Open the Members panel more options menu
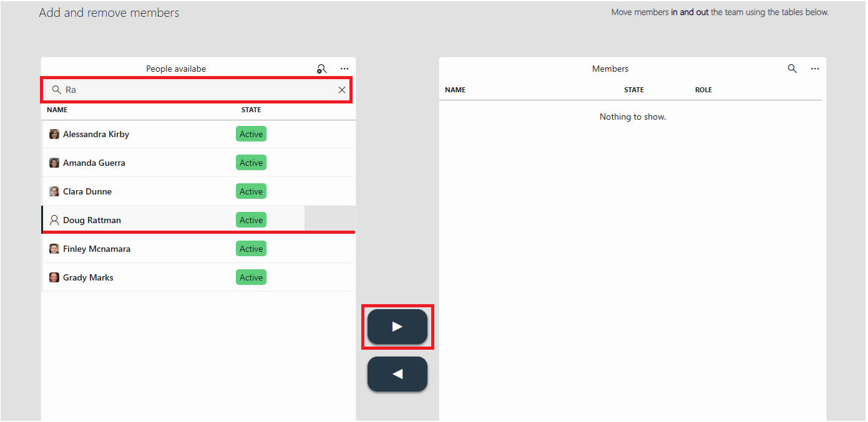The height and width of the screenshot is (422, 868). coord(815,69)
